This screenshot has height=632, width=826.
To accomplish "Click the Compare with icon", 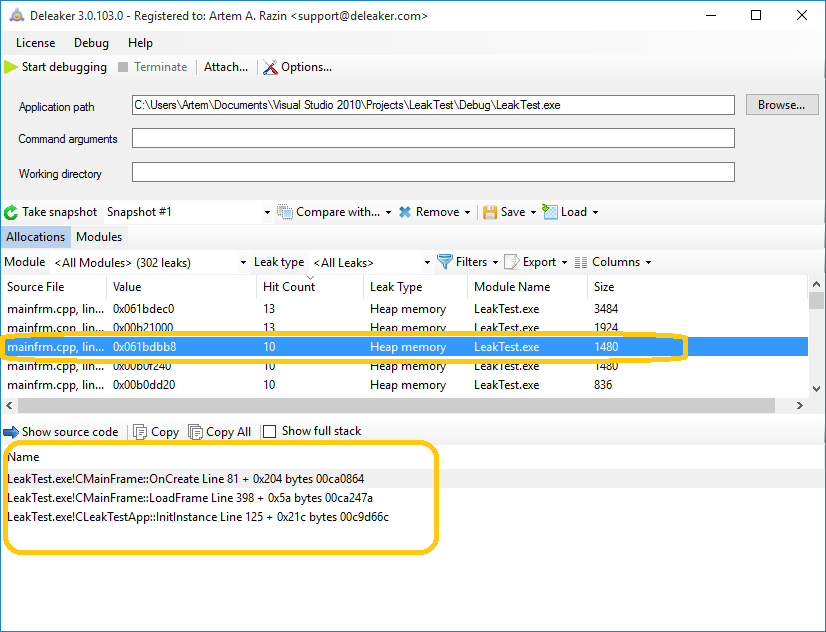I will point(285,212).
